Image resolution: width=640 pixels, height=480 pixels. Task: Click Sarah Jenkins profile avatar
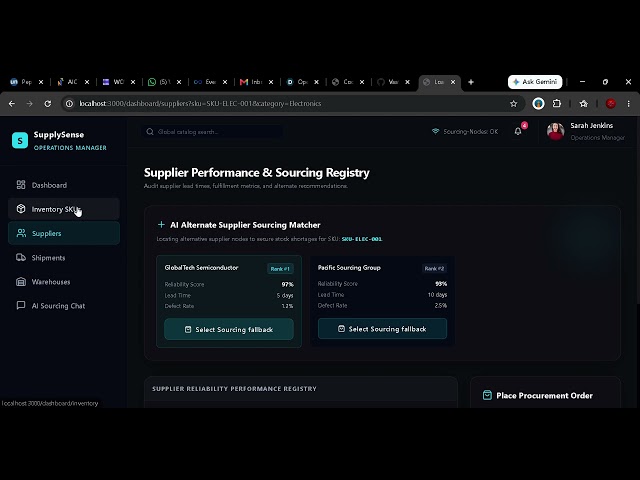[x=556, y=131]
